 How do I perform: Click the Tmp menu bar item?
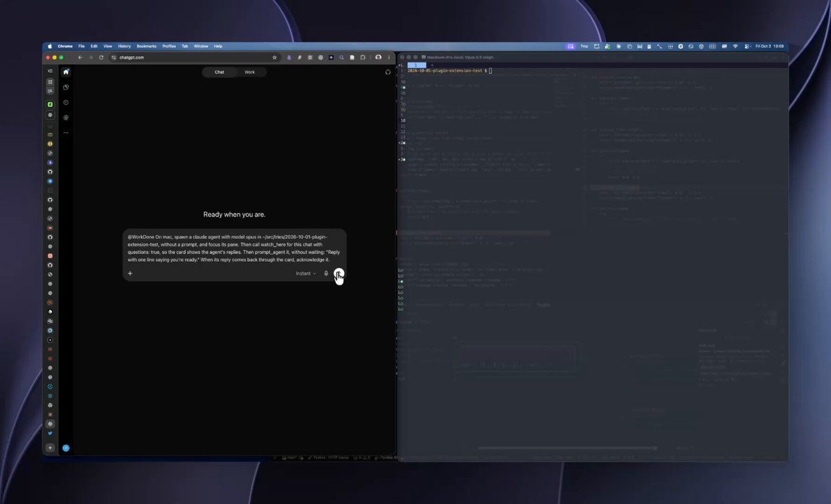tap(584, 46)
